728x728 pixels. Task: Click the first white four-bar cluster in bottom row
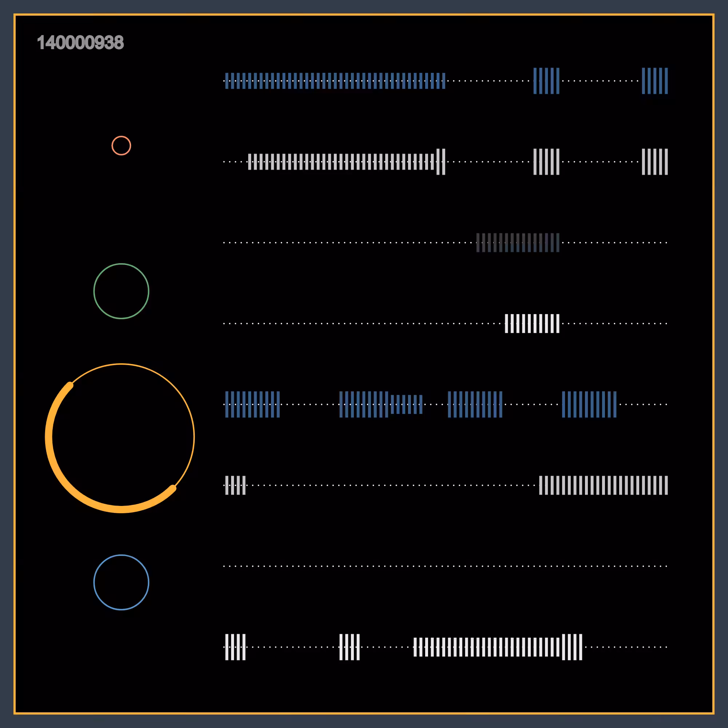click(x=236, y=647)
